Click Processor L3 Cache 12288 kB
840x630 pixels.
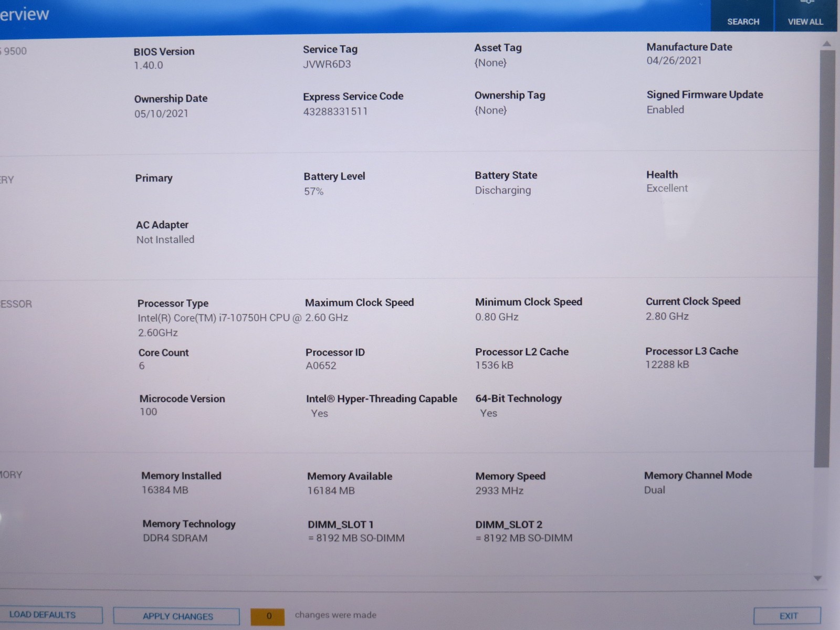pyautogui.click(x=667, y=364)
